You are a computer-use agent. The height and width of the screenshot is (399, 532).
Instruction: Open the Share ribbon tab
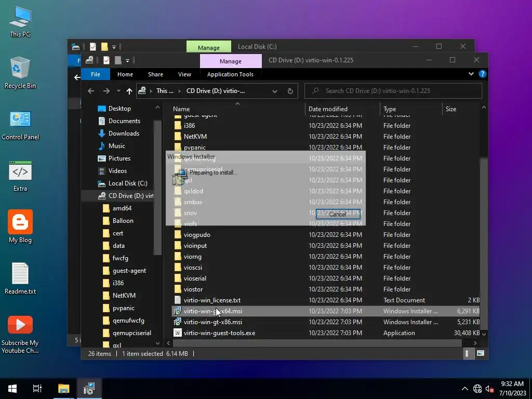[x=155, y=74]
